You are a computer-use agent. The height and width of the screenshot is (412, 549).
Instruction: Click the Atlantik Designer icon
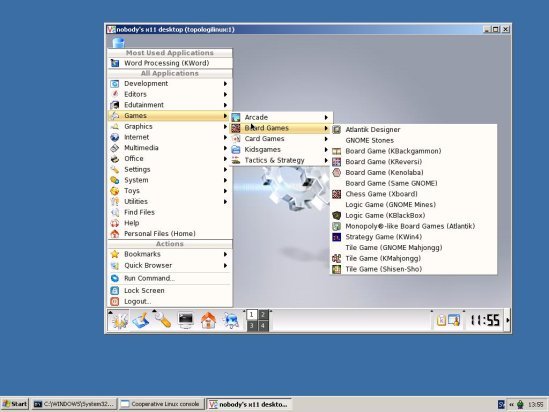click(336, 130)
